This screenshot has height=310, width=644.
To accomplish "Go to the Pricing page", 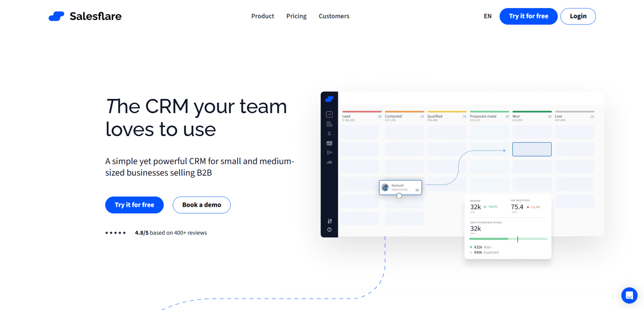I will [x=297, y=16].
